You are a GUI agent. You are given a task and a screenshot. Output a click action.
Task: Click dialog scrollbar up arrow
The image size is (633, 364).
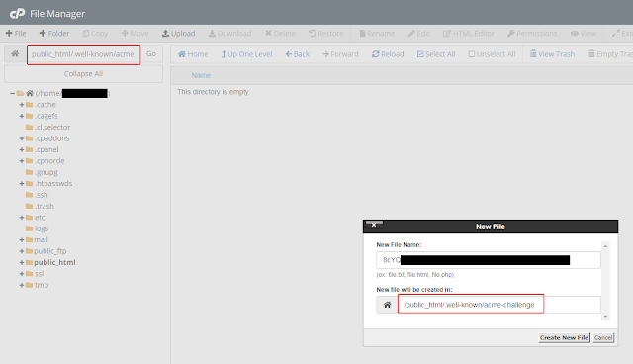(605, 246)
